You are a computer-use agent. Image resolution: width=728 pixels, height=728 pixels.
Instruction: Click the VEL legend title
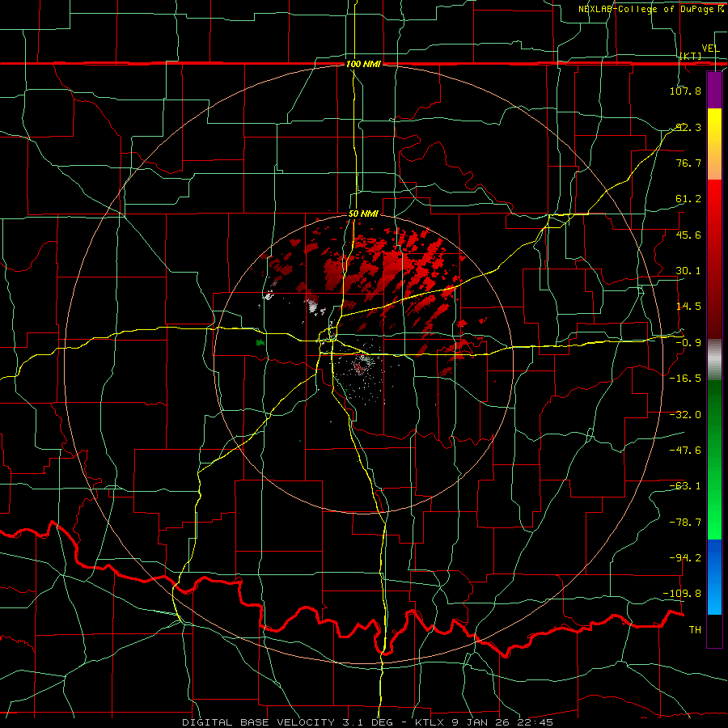pos(710,49)
